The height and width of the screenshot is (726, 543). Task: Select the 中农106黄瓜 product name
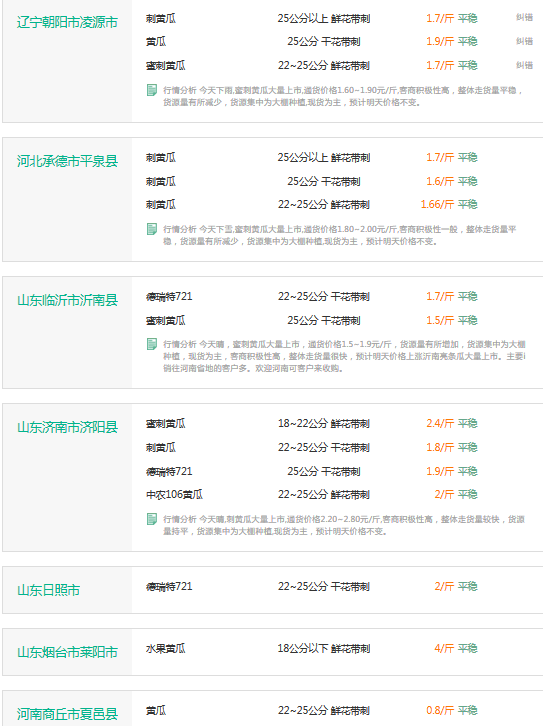pyautogui.click(x=174, y=494)
